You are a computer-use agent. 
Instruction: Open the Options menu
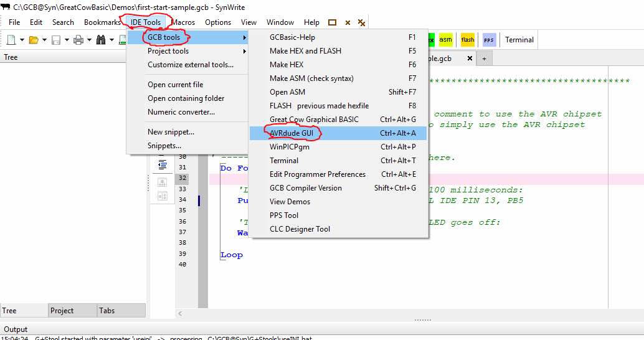coord(218,22)
